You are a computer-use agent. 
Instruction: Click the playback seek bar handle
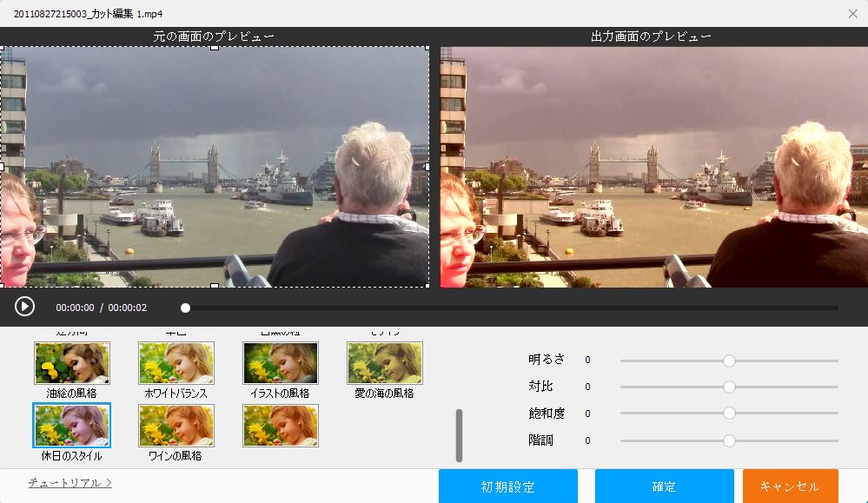tap(185, 308)
